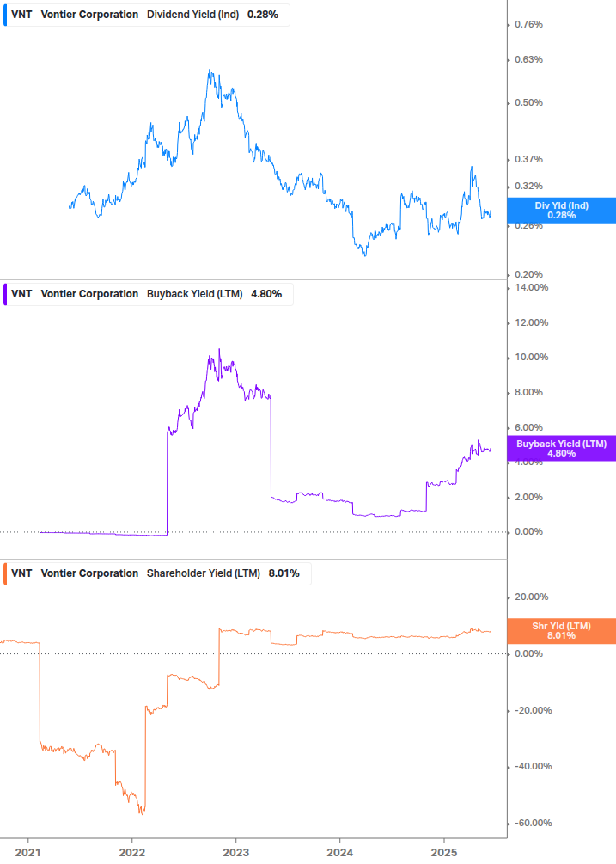
Task: Click the purple Buyback Yield 4.80% axis tag
Action: click(561, 449)
